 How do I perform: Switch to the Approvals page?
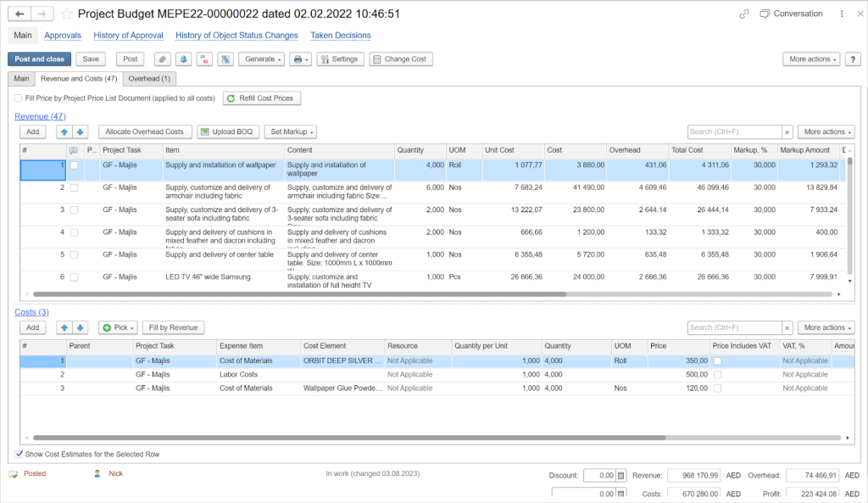63,36
